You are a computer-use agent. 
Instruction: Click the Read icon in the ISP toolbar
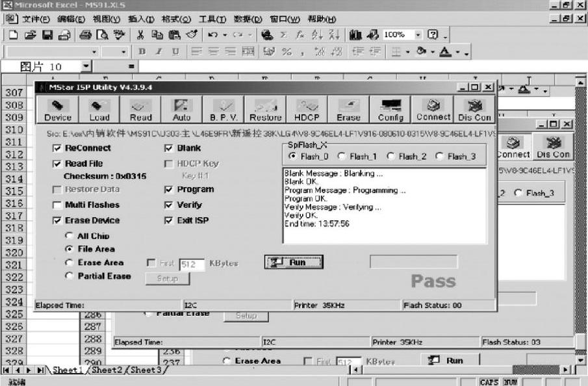[x=140, y=110]
